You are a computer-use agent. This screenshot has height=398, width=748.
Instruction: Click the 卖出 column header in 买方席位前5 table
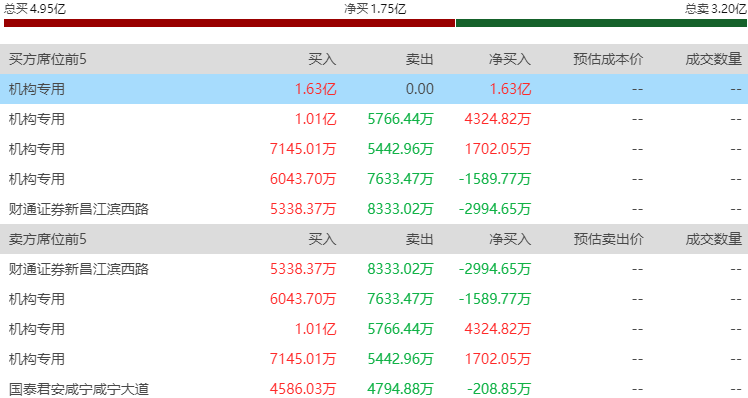[x=419, y=59]
